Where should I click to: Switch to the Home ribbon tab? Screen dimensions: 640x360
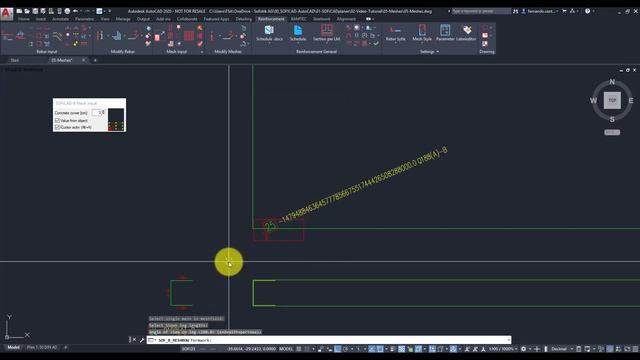coord(24,19)
